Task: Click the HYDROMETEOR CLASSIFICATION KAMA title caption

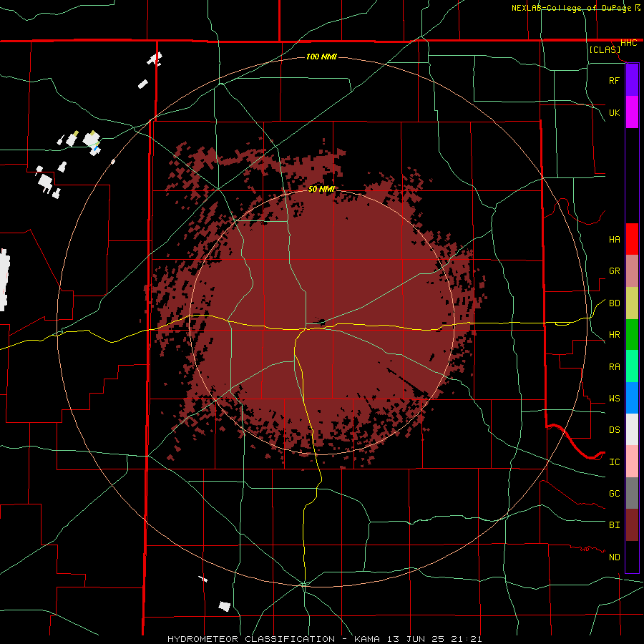Action: pyautogui.click(x=324, y=639)
